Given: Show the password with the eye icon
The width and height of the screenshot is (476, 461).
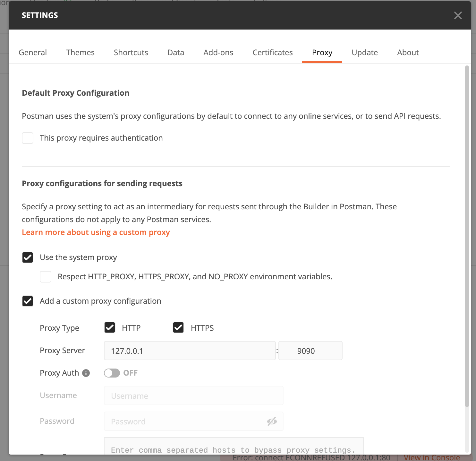Looking at the screenshot, I should [x=272, y=421].
